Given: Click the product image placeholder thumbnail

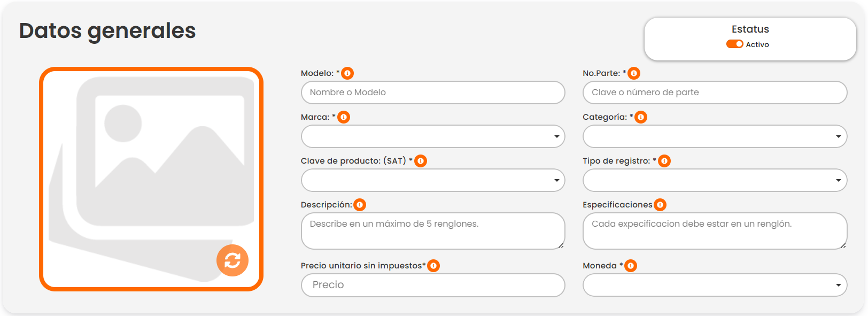Looking at the screenshot, I should pyautogui.click(x=151, y=171).
